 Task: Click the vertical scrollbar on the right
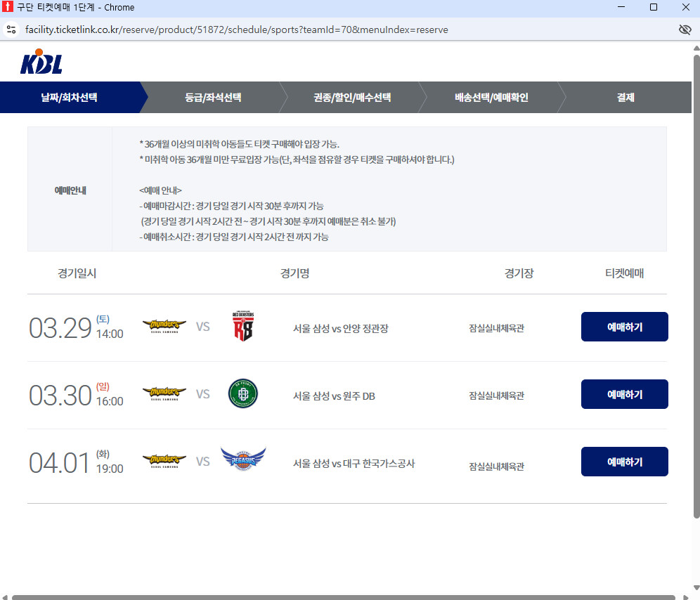click(695, 281)
